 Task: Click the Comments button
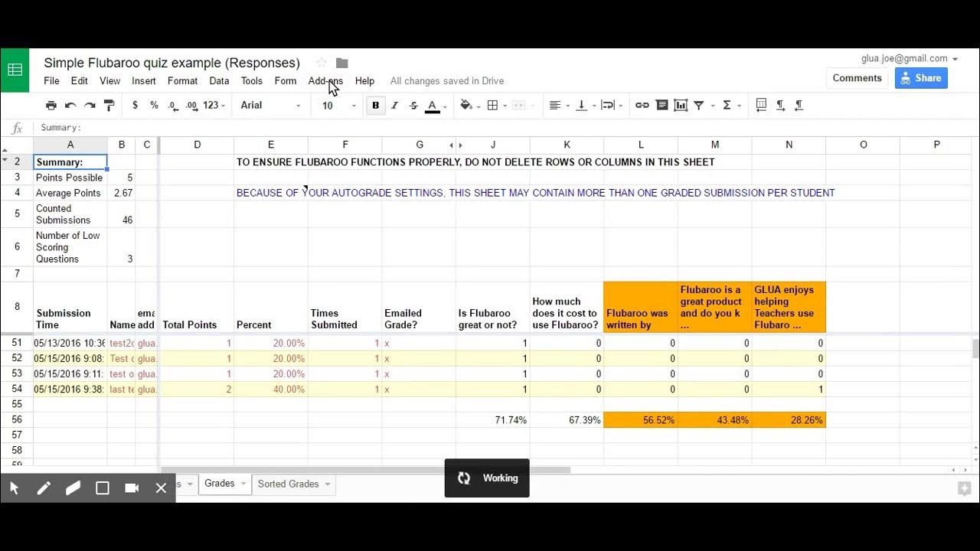[857, 78]
